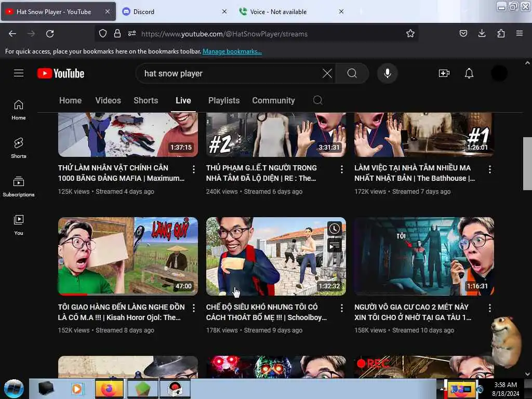This screenshot has height=399, width=532.
Task: Open options for the G.I.Ế.T video
Action: click(x=342, y=169)
